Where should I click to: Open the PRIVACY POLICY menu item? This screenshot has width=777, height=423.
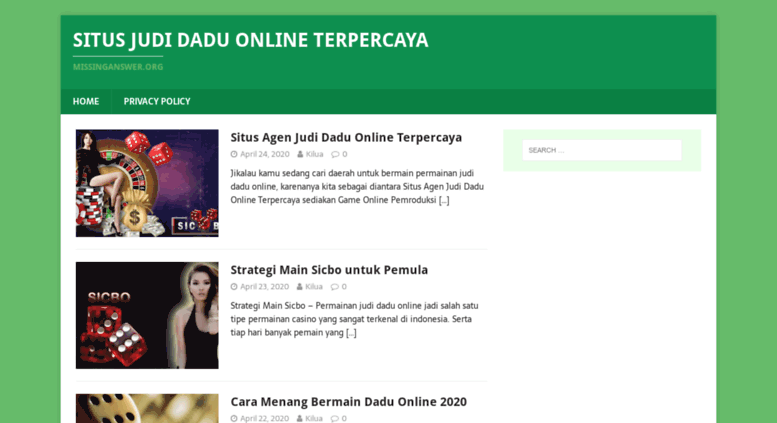click(157, 102)
